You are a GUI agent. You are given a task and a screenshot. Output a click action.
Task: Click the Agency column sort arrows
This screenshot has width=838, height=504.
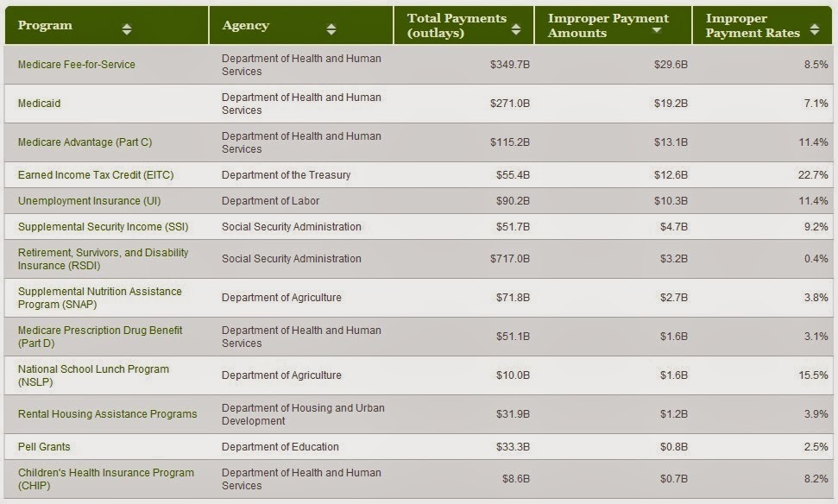point(331,29)
